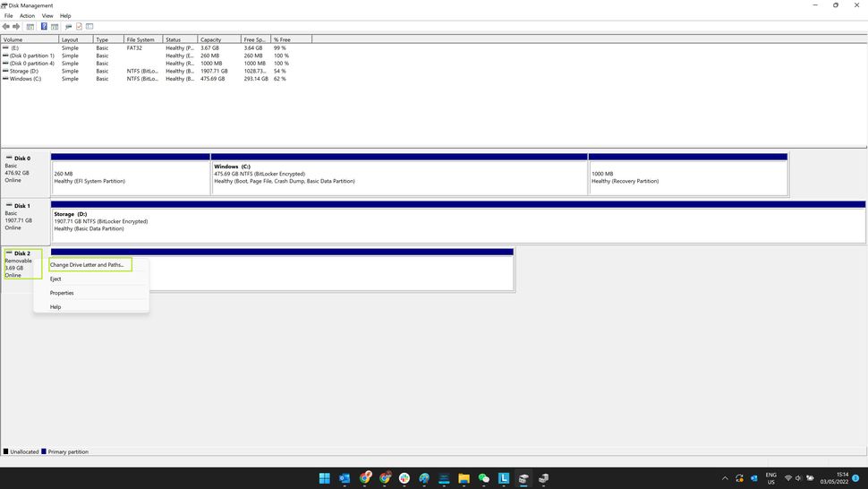Viewport: 868px width, 489px height.
Task: Sort by the % Free column header
Action: pyautogui.click(x=291, y=39)
